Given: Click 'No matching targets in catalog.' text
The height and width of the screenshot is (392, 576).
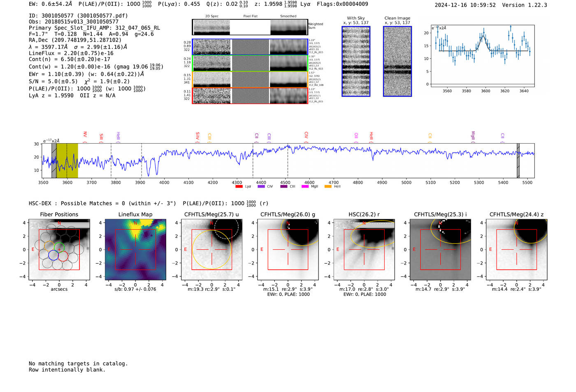Looking at the screenshot, I should click(78, 364).
